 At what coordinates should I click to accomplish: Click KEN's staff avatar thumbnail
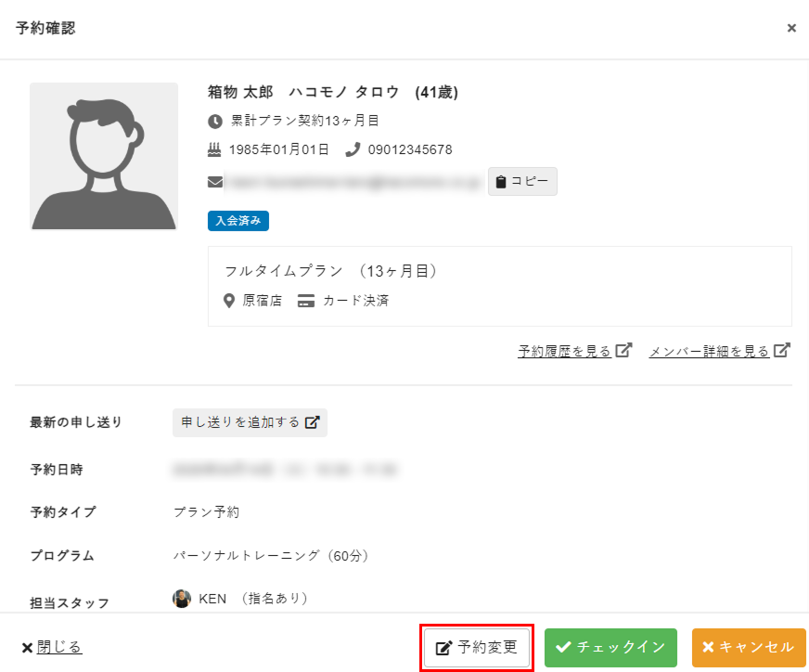point(183,598)
